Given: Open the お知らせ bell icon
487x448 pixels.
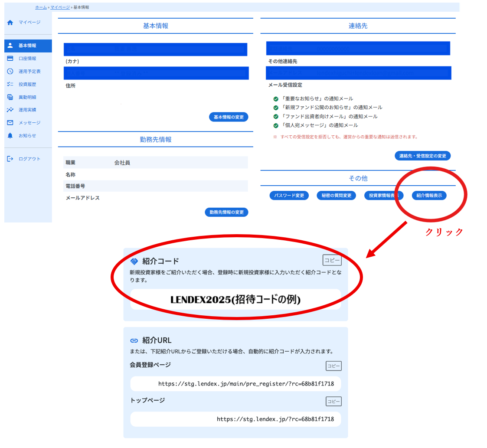Looking at the screenshot, I should tap(10, 135).
